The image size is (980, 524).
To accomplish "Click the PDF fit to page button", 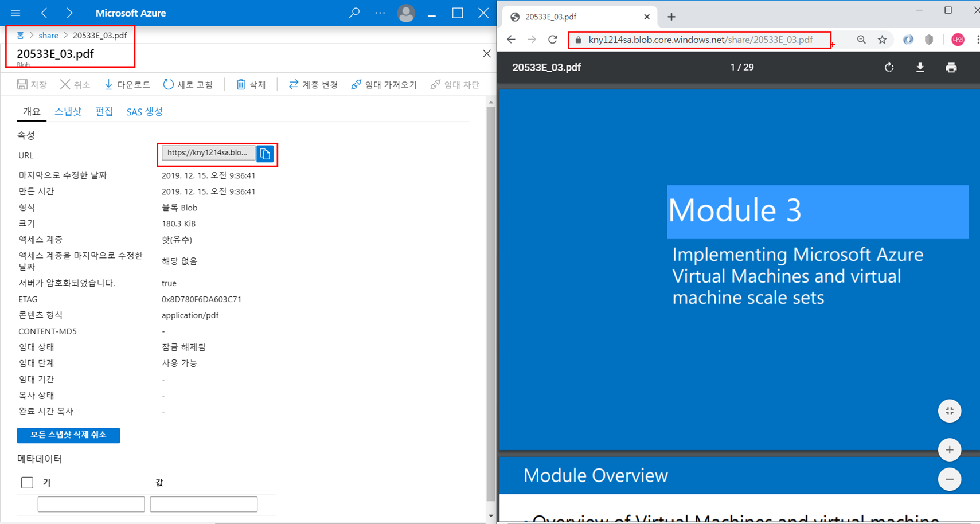I will 950,411.
